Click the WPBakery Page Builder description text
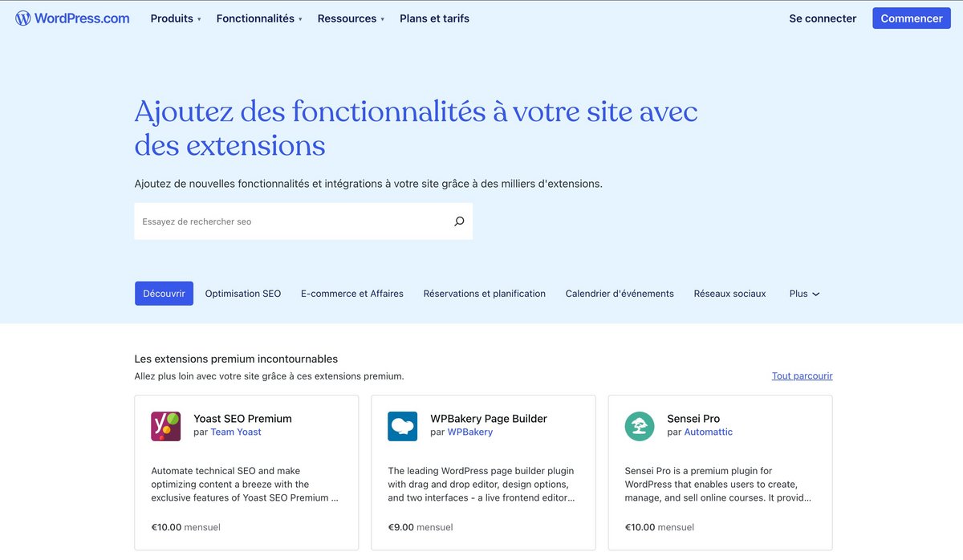The height and width of the screenshot is (560, 963). point(481,485)
